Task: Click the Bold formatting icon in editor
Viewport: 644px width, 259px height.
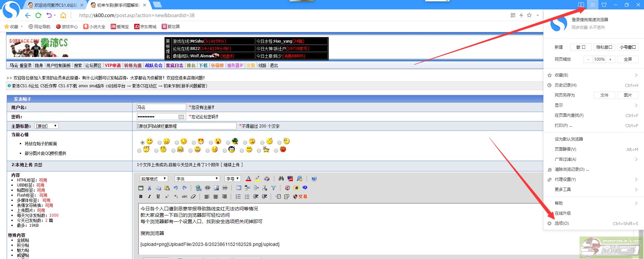Action: pyautogui.click(x=141, y=197)
